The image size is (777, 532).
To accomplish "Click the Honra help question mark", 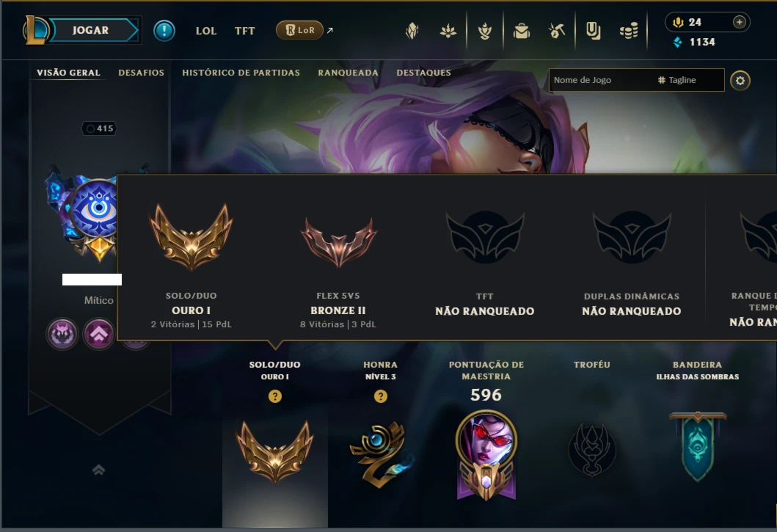I will click(x=381, y=396).
